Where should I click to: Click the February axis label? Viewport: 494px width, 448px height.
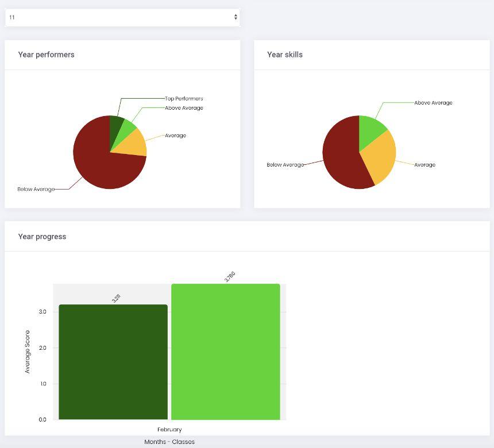[x=169, y=430]
